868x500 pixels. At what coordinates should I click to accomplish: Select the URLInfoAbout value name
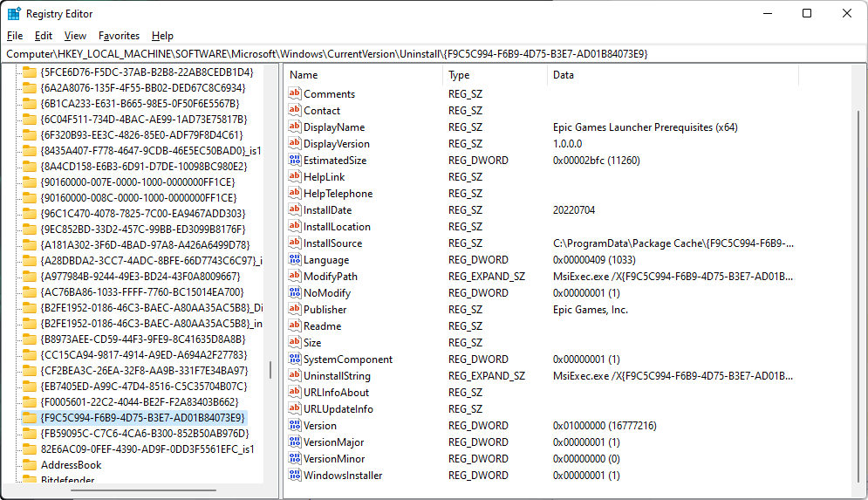point(336,393)
